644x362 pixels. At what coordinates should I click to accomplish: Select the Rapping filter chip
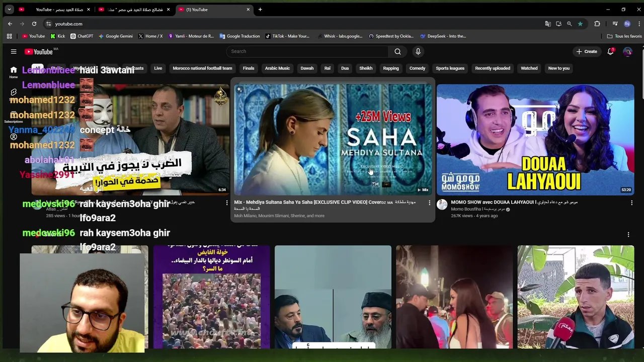point(391,68)
